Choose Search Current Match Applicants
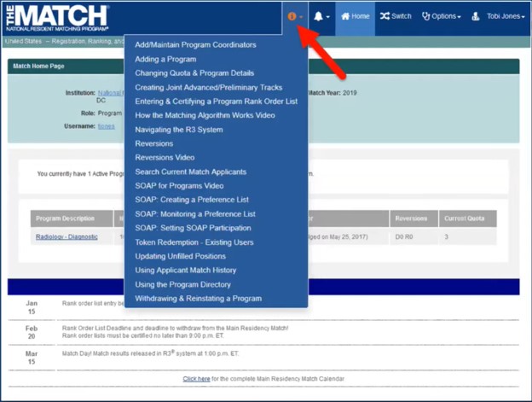The image size is (532, 402). point(190,172)
